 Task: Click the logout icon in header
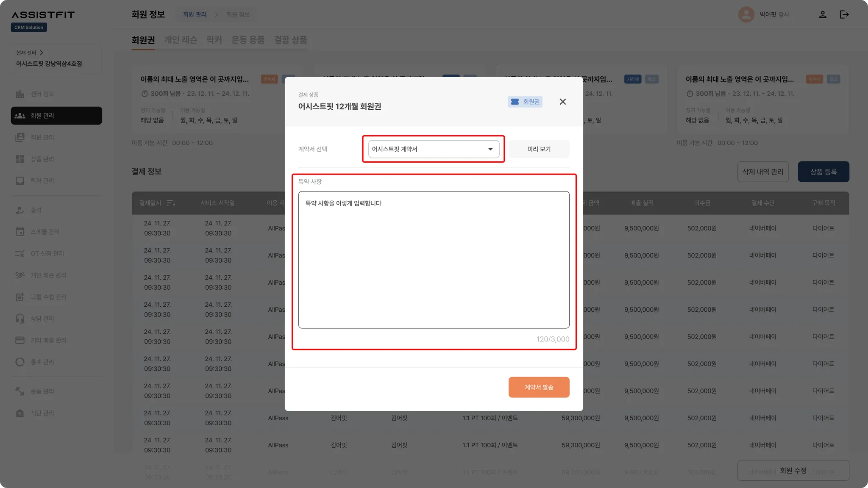pos(844,14)
